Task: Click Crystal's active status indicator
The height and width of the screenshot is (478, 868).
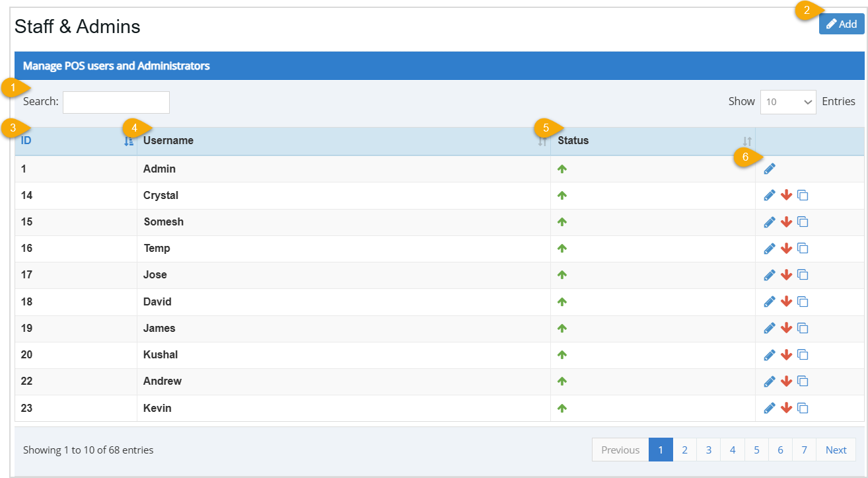Action: coord(561,195)
